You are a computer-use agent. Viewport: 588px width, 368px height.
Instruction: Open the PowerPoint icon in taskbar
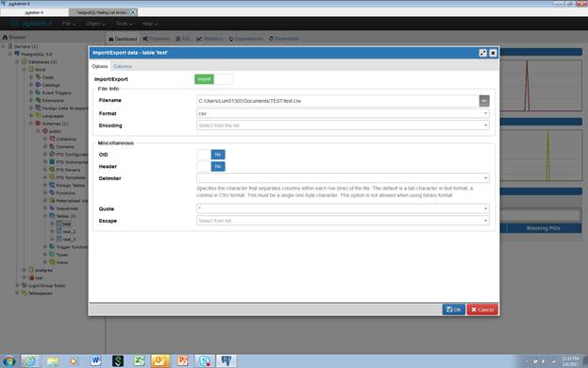pyautogui.click(x=182, y=360)
